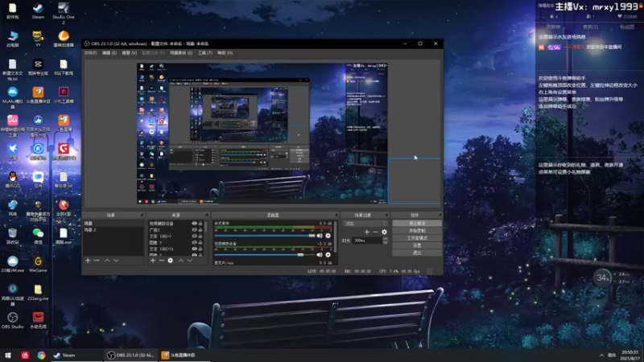Open the 工具(T) menu in OBS
Image resolution: width=644 pixels, height=362 pixels.
point(205,53)
